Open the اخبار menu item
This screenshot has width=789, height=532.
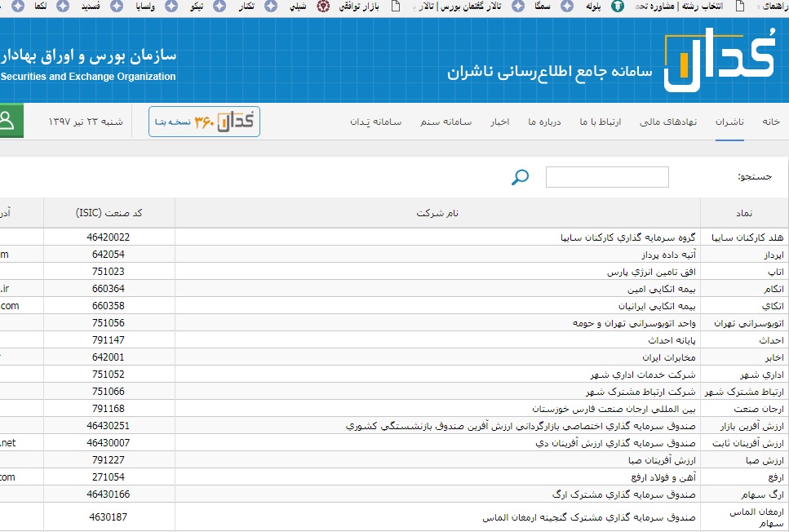coord(500,122)
